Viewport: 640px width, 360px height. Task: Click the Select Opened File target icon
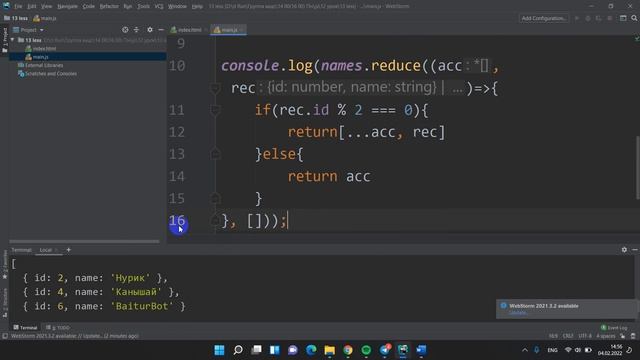[x=125, y=30]
